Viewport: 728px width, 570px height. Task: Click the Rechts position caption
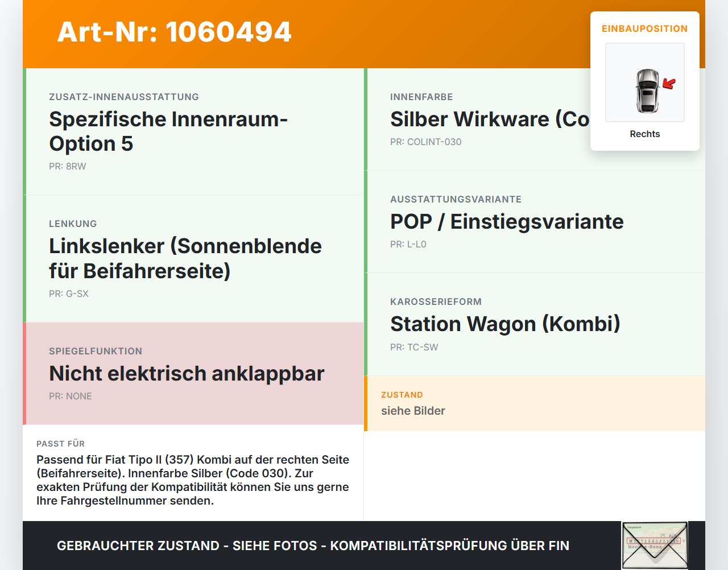pos(645,134)
